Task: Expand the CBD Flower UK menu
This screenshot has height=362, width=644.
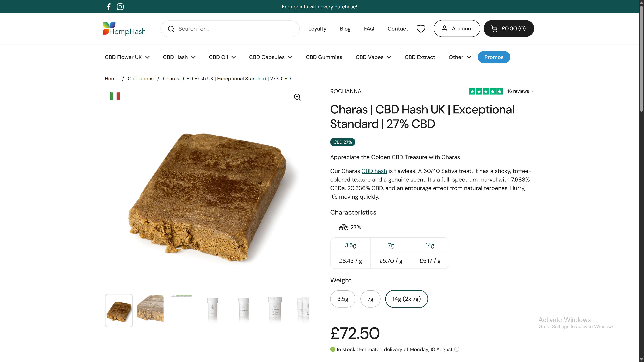Action: point(127,57)
